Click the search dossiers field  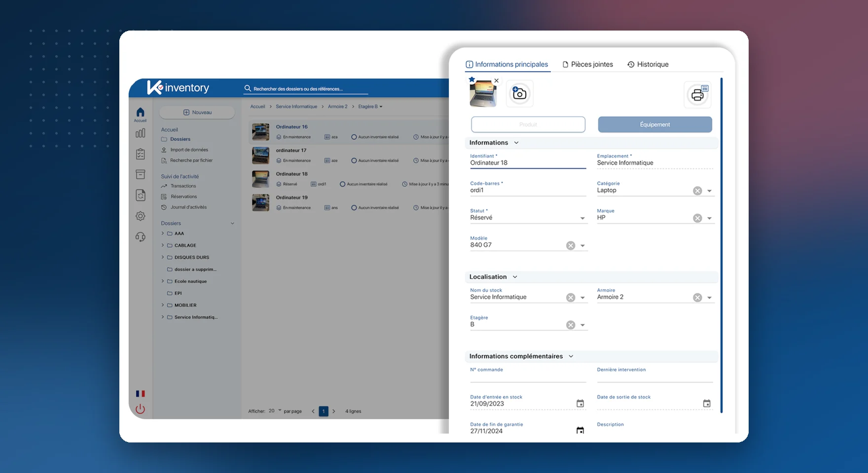tap(306, 89)
